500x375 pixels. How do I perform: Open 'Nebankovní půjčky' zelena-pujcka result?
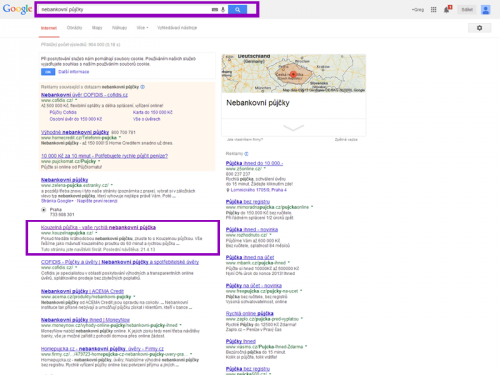click(65, 180)
